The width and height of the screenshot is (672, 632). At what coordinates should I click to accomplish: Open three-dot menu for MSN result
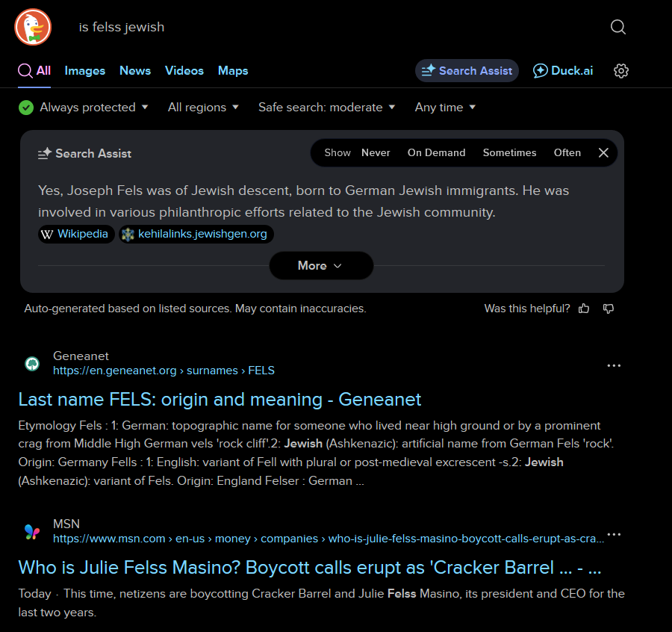click(x=614, y=534)
